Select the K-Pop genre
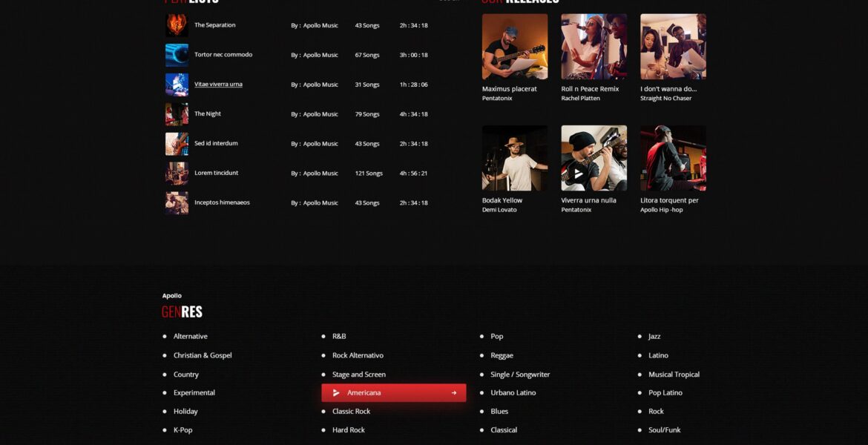The width and height of the screenshot is (868, 445). coord(183,430)
